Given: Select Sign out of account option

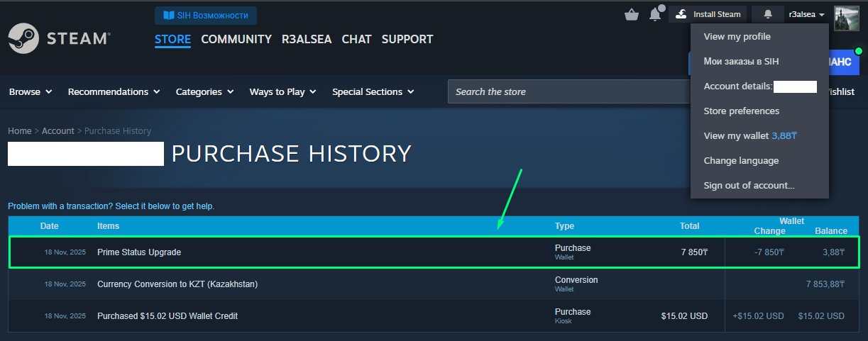Looking at the screenshot, I should (749, 185).
